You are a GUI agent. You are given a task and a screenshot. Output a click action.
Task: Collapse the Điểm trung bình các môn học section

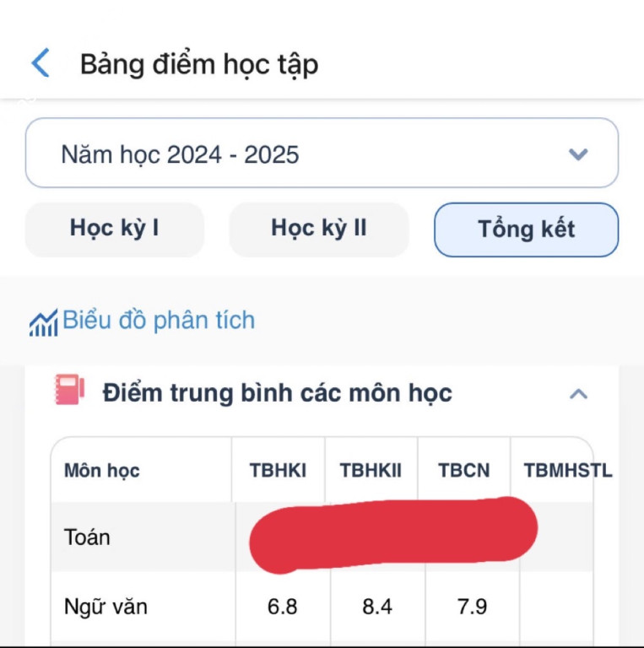point(578,394)
